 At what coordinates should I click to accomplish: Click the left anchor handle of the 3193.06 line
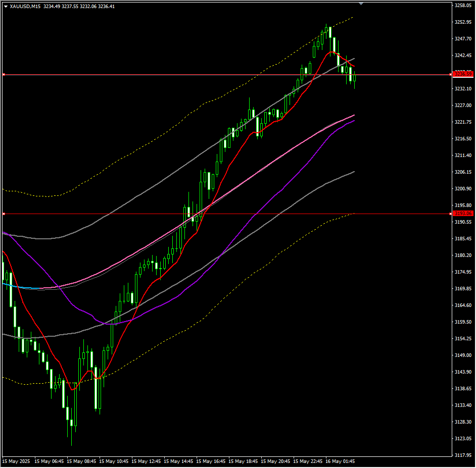pyautogui.click(x=4, y=214)
